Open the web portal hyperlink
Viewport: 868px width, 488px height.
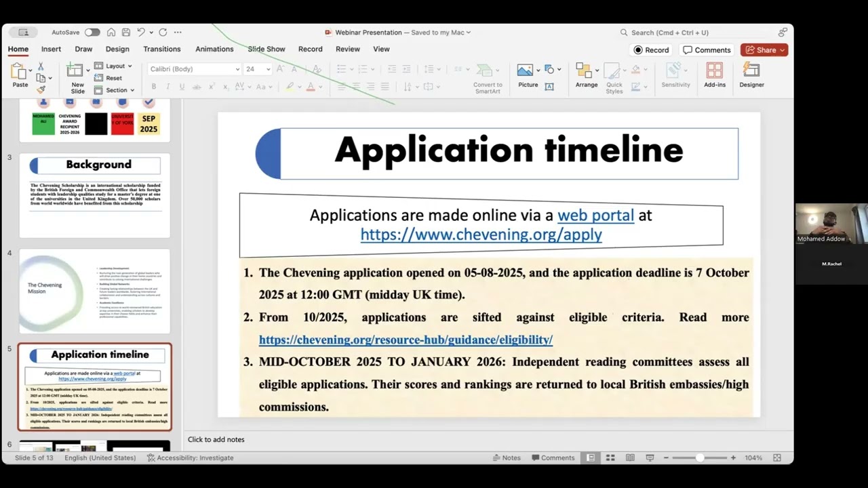tap(595, 216)
